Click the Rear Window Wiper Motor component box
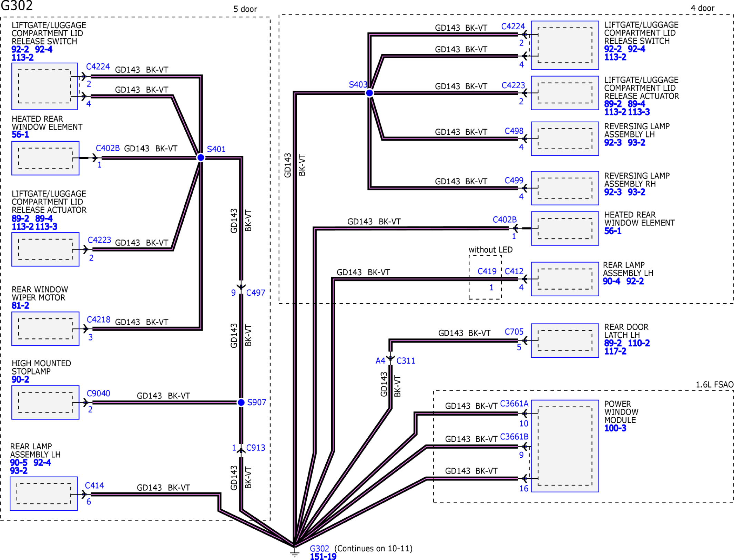734x560 pixels. click(x=45, y=329)
